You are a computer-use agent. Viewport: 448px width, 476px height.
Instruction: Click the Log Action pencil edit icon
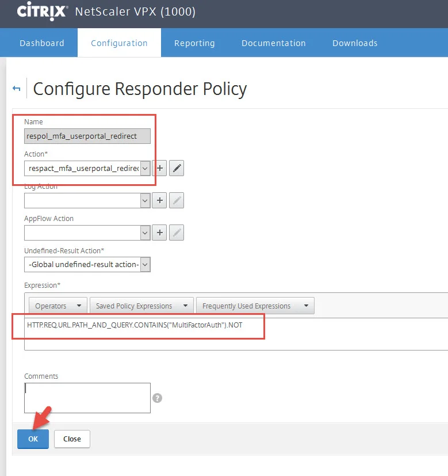[177, 200]
